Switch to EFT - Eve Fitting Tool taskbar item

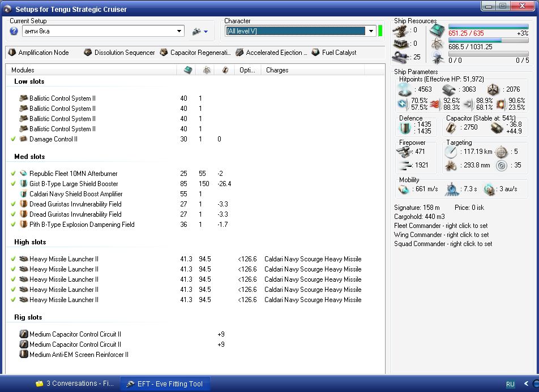(165, 384)
